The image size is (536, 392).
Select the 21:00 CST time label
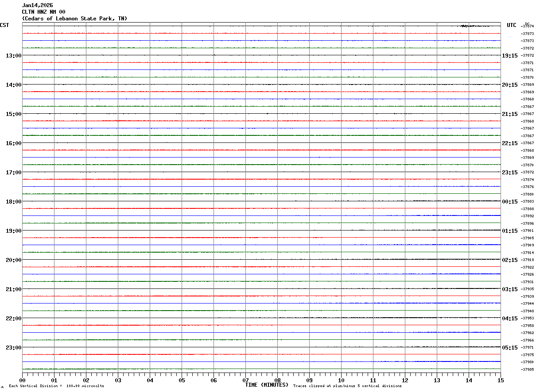click(13, 289)
